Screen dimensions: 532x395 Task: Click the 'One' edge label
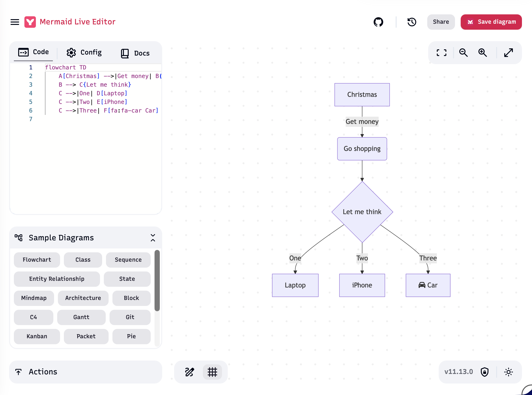coord(295,258)
